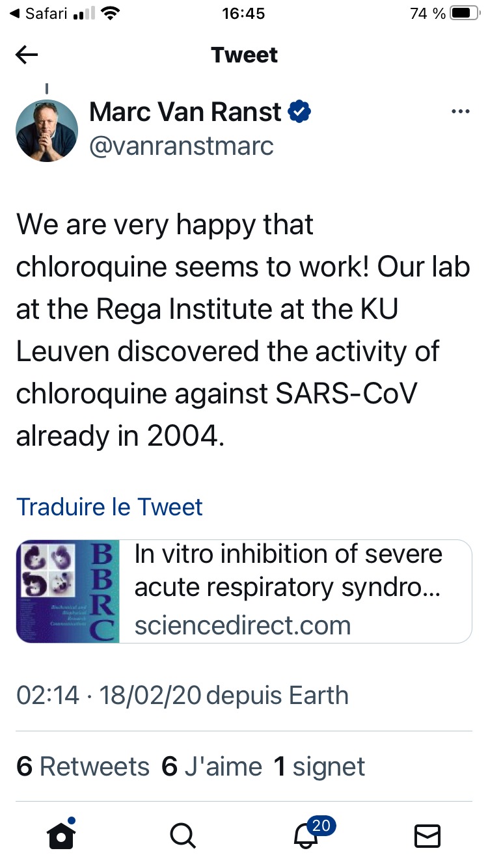
Task: Tap the BBRC journal thumbnail
Action: pyautogui.click(x=68, y=591)
